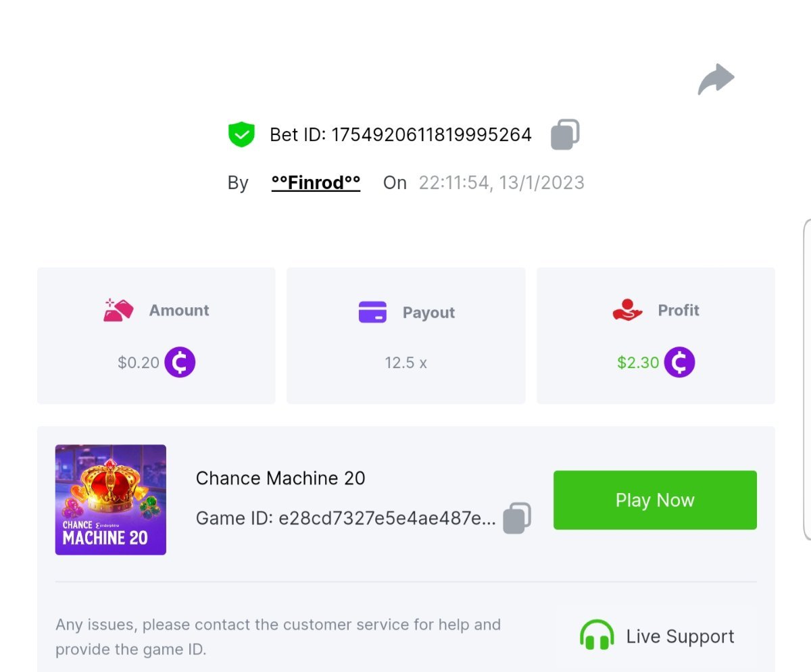Click the Chance Machine 20 title
811x672 pixels.
pyautogui.click(x=280, y=479)
